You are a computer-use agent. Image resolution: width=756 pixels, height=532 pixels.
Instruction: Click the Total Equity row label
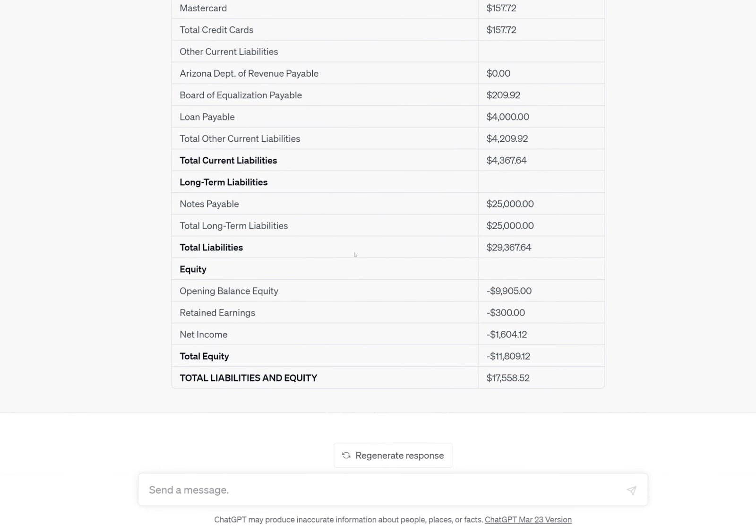[204, 356]
